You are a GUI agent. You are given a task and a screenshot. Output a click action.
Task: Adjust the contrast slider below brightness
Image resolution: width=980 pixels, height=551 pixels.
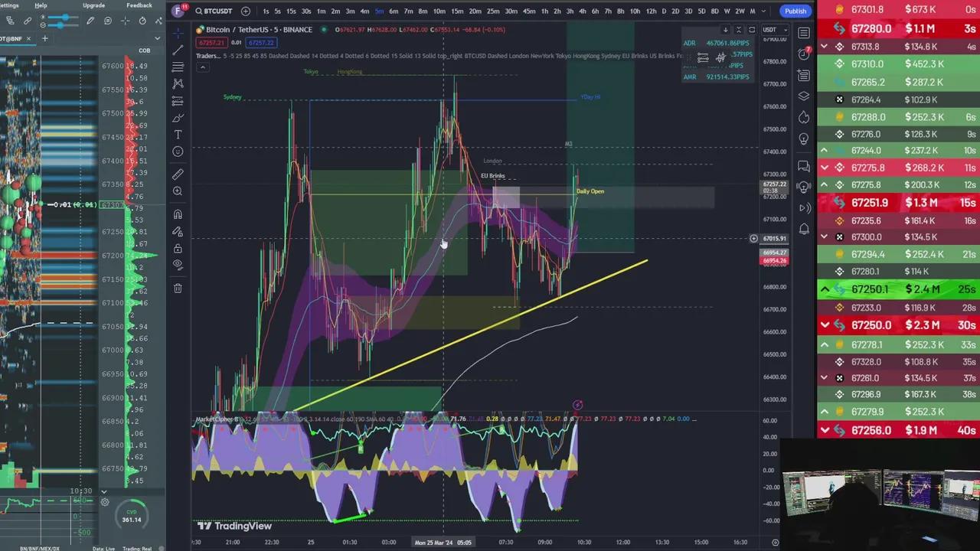(x=64, y=24)
